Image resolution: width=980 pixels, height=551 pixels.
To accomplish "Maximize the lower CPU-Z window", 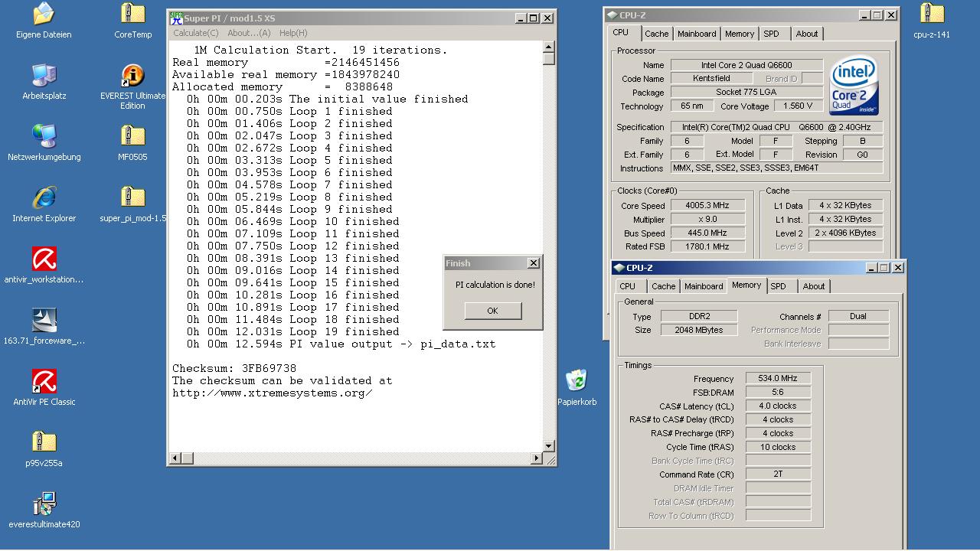I will point(885,268).
